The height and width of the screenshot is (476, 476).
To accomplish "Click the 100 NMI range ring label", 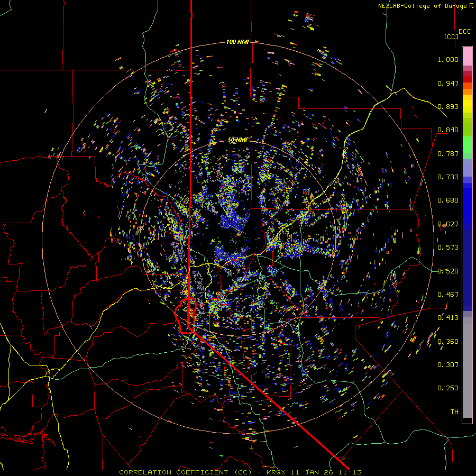I will [237, 42].
